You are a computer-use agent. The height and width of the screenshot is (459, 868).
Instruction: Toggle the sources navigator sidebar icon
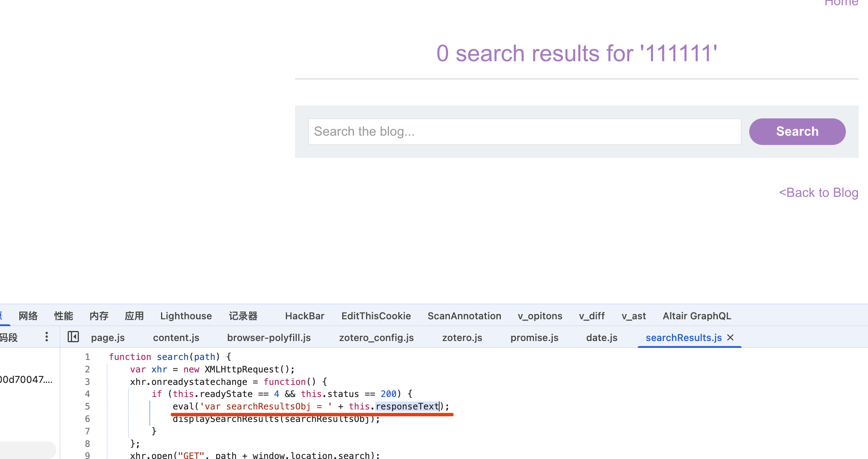tap(73, 337)
